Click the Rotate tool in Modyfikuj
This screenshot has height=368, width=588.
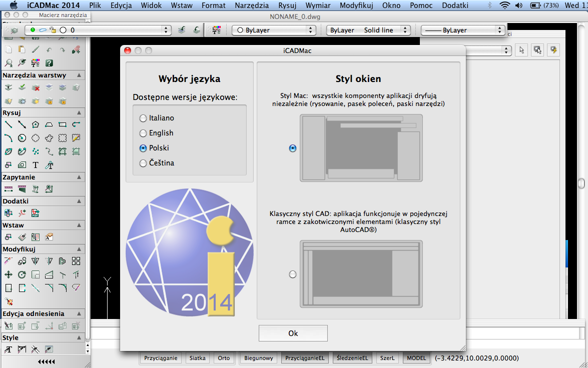(22, 274)
